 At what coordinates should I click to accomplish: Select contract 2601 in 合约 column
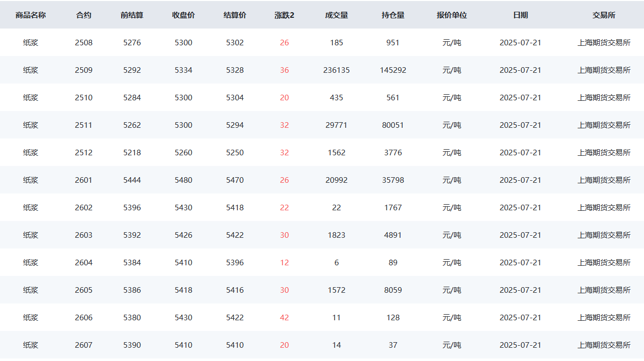point(83,180)
